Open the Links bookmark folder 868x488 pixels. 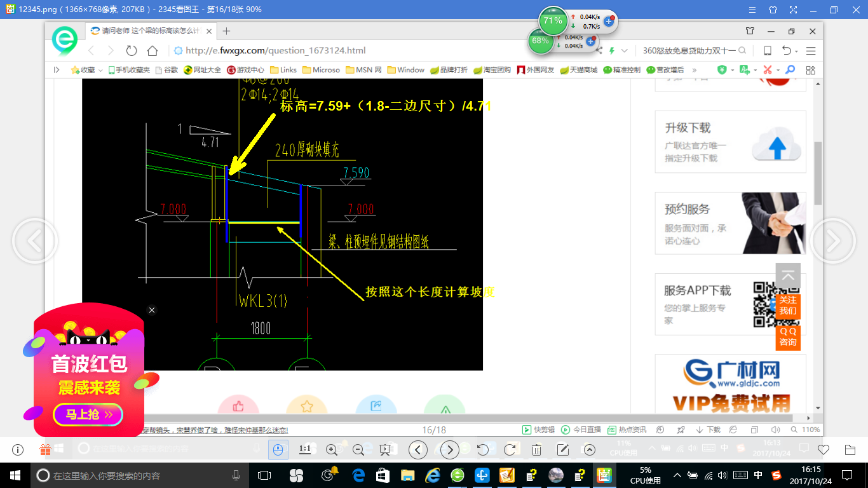coord(283,70)
